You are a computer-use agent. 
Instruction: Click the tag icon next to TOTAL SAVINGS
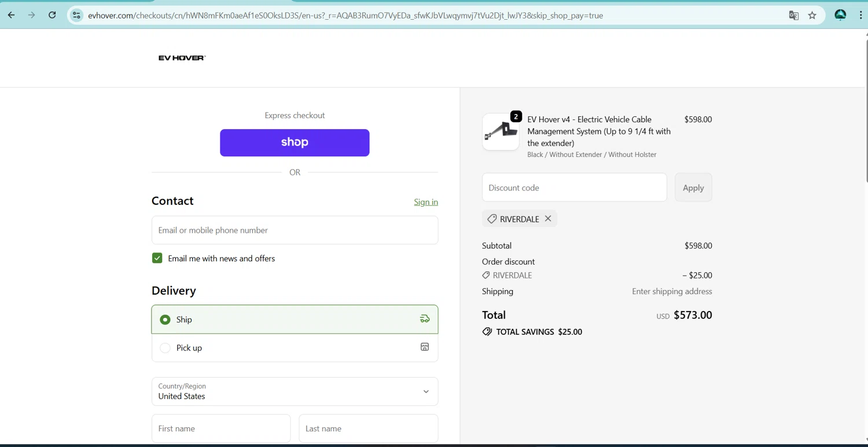[487, 332]
